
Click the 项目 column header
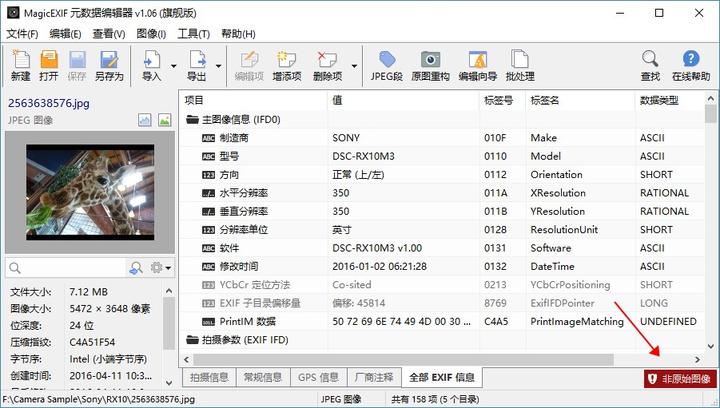point(253,101)
